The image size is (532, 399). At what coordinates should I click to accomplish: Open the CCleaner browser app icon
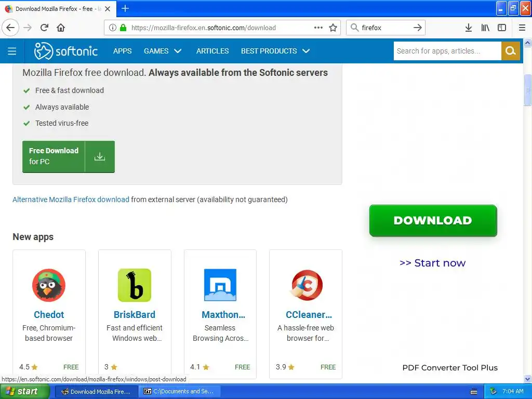[307, 285]
